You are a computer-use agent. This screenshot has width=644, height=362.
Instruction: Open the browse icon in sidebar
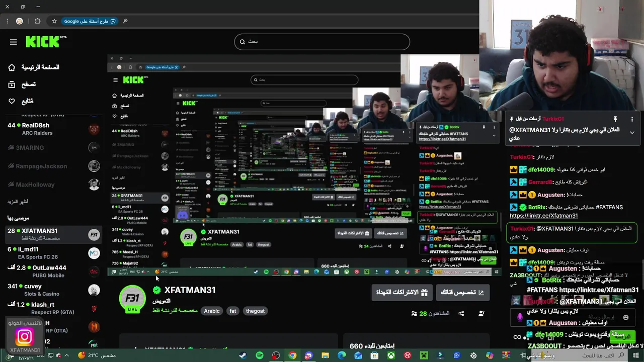click(12, 84)
